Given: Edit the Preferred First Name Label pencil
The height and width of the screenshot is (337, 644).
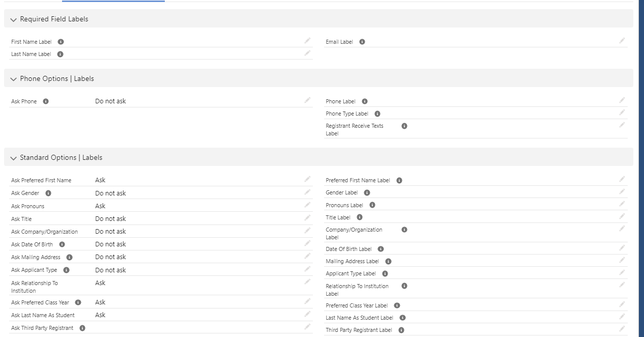Looking at the screenshot, I should point(622,179).
